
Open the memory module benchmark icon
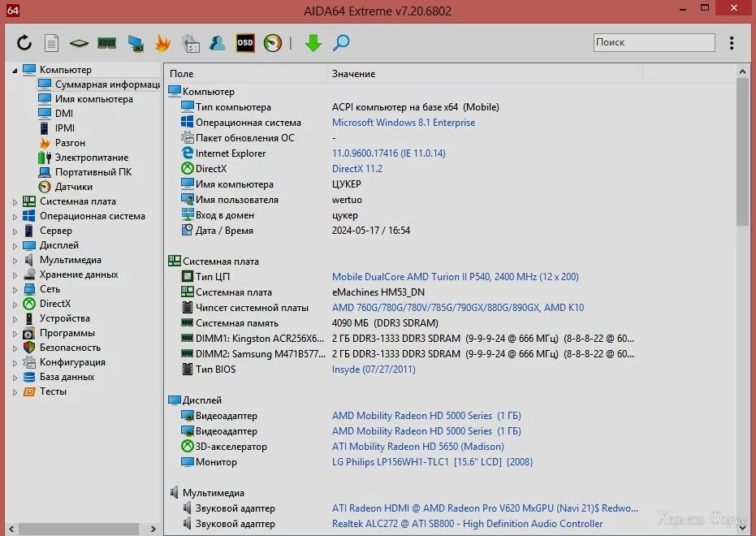coord(106,43)
